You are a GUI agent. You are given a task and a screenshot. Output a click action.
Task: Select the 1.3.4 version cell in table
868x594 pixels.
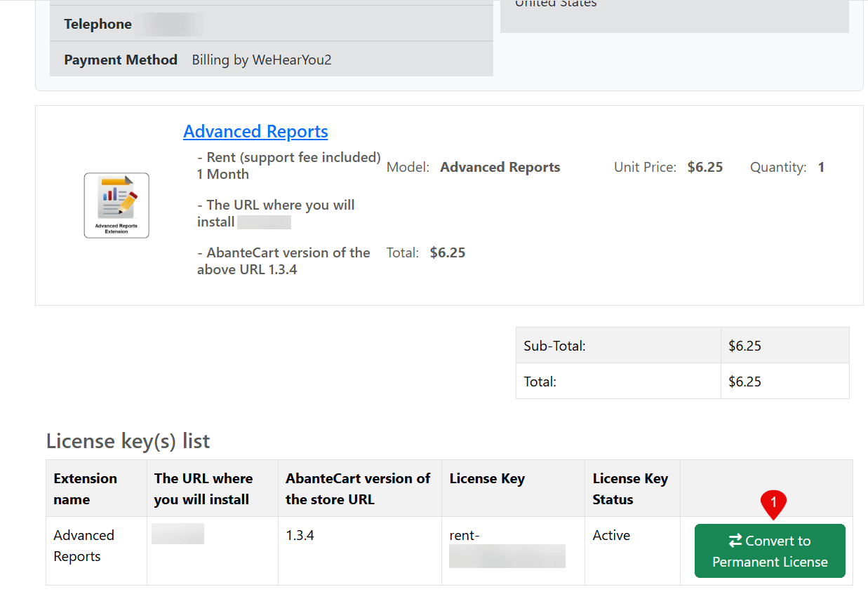click(x=300, y=535)
